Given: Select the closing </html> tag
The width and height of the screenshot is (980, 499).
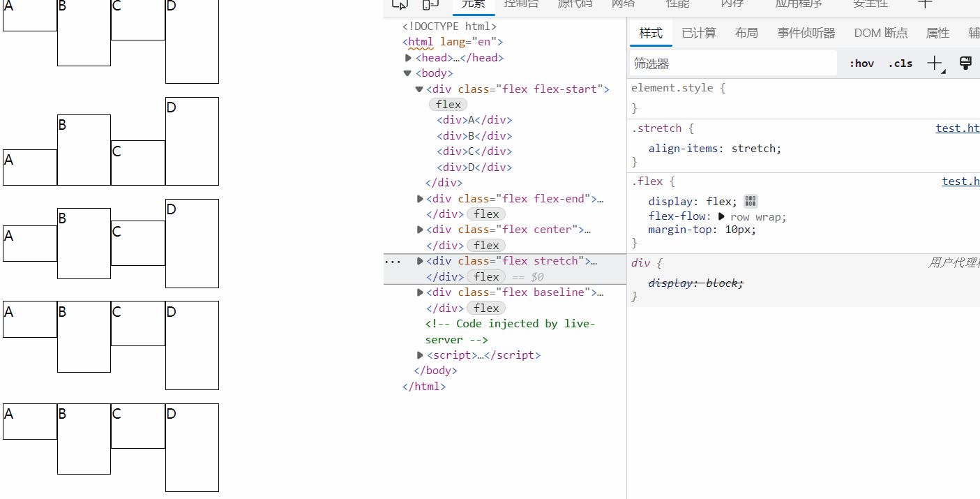Looking at the screenshot, I should click(x=424, y=387).
